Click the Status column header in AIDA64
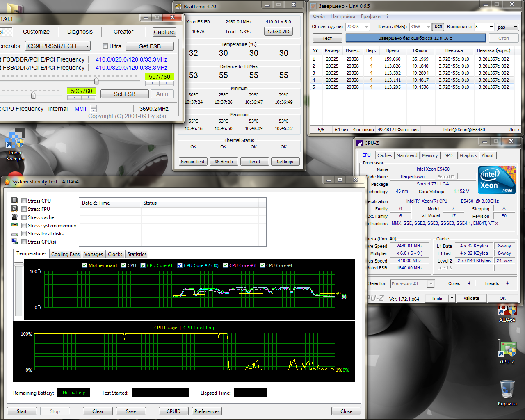525x420 pixels. 200,203
